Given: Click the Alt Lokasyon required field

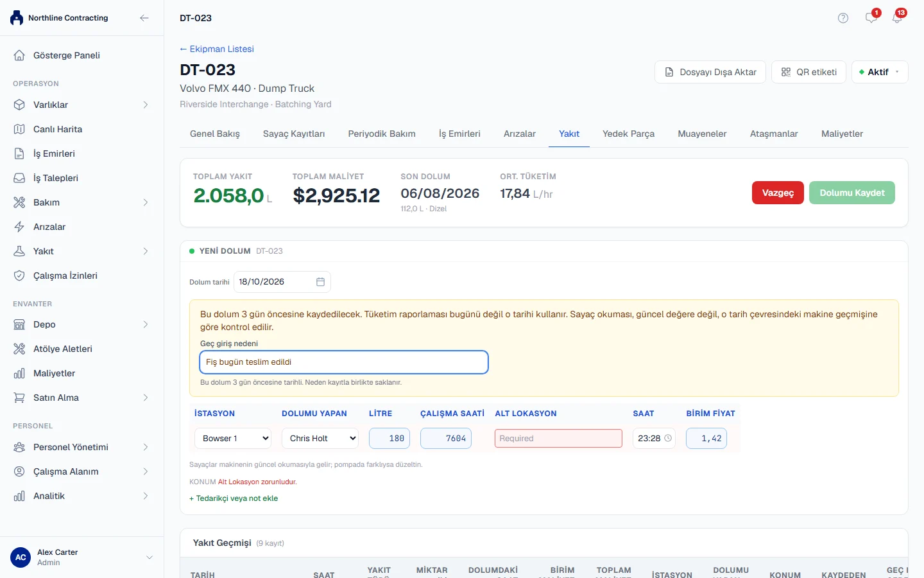Looking at the screenshot, I should (x=558, y=438).
